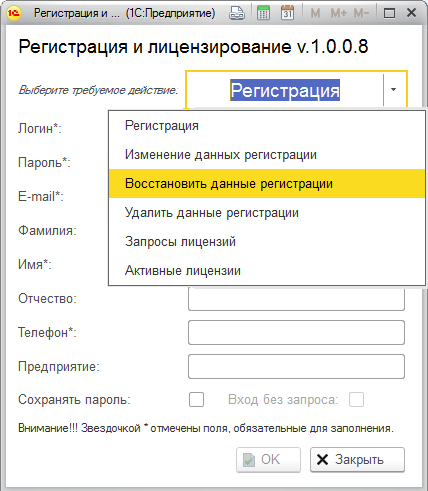Click the M memory button
This screenshot has width=428, height=491.
coord(315,13)
